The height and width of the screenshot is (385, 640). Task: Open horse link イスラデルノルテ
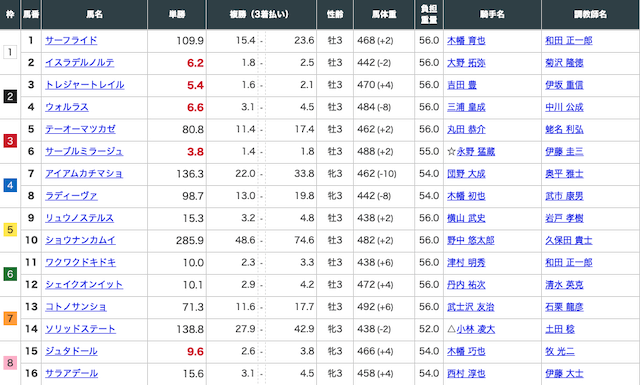pyautogui.click(x=80, y=62)
